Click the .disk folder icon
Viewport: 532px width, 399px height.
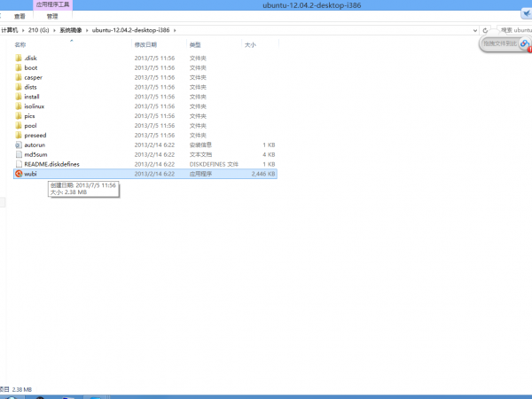[19, 58]
